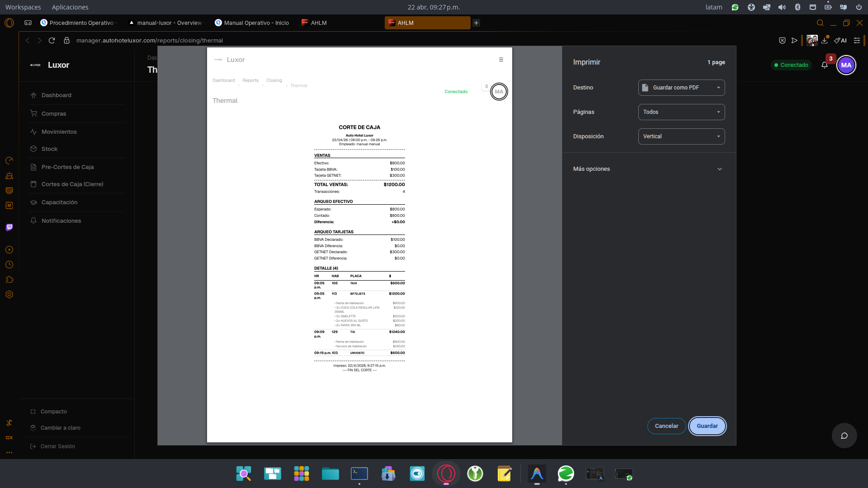Click the browser tab search magnifier icon
This screenshot has width=868, height=488.
point(820,23)
